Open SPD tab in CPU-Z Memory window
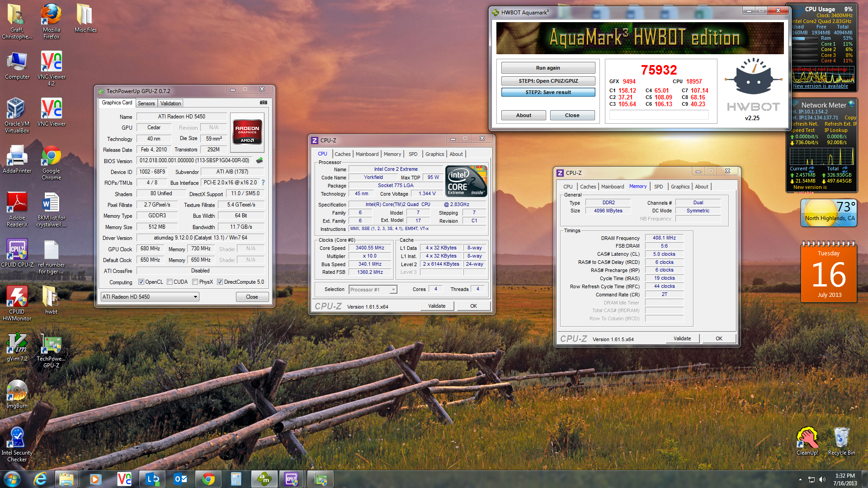Viewport: 868px width, 488px height. coord(659,187)
